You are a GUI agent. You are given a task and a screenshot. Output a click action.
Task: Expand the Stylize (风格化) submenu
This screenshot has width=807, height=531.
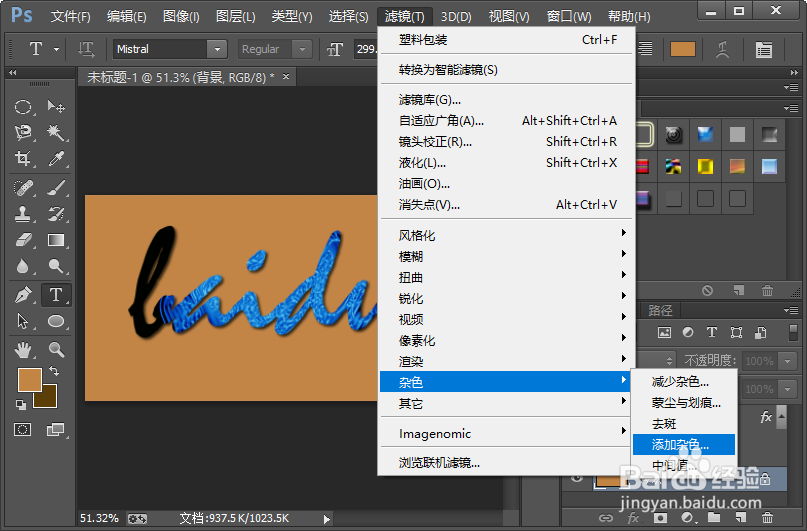click(x=507, y=235)
